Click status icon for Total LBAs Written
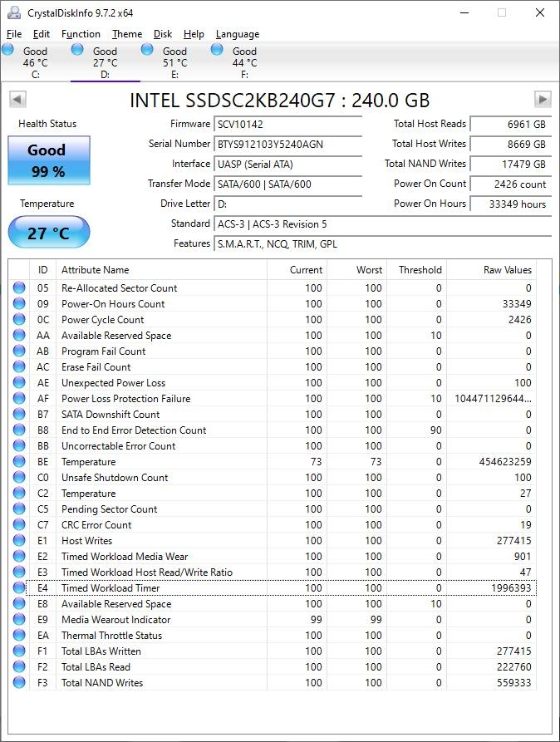 click(19, 651)
